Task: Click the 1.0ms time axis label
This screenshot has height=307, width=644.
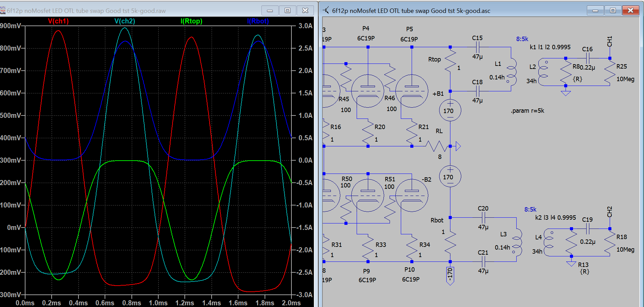Action: click(158, 303)
